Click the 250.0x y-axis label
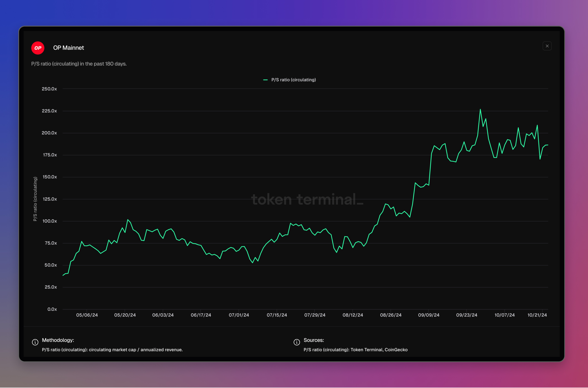Screen dimensions: 588x388 tap(49, 89)
